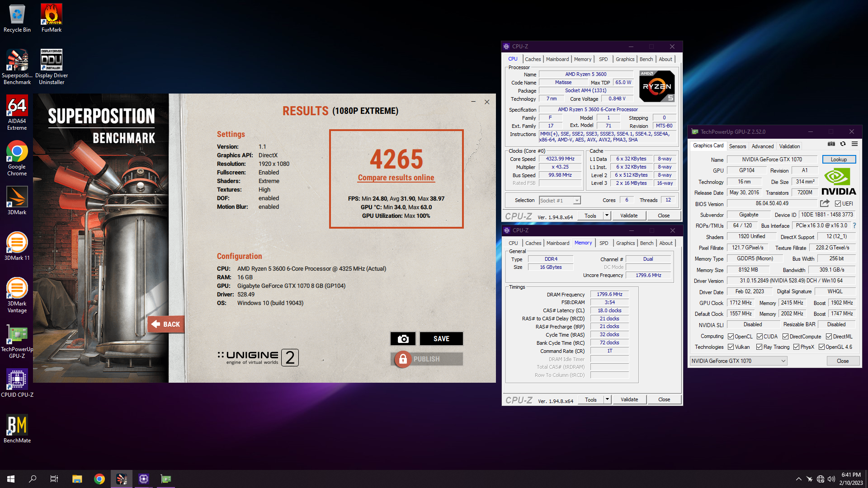Open SPD tab in lower CPU-Z window
This screenshot has width=868, height=488.
[604, 243]
